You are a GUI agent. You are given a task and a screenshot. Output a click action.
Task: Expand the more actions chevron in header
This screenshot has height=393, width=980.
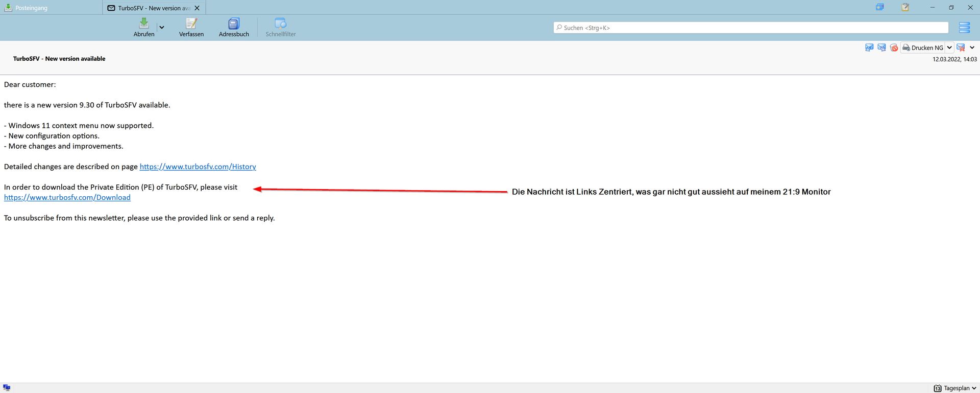point(972,48)
